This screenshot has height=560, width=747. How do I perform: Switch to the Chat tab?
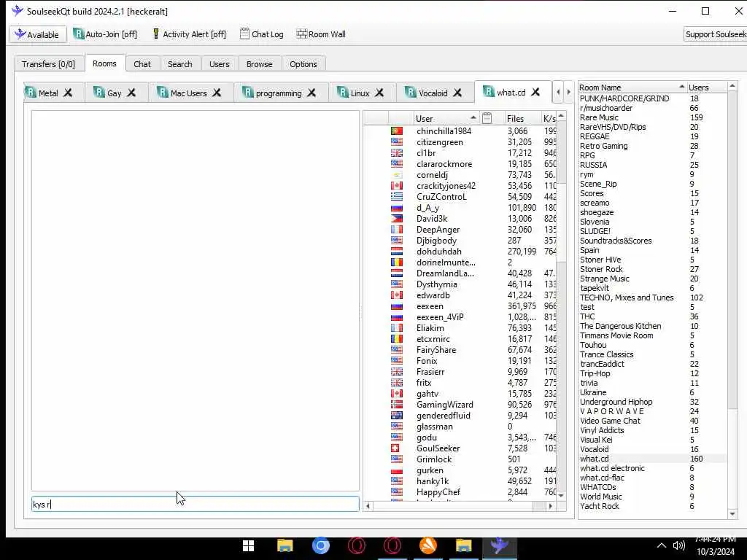pos(142,64)
